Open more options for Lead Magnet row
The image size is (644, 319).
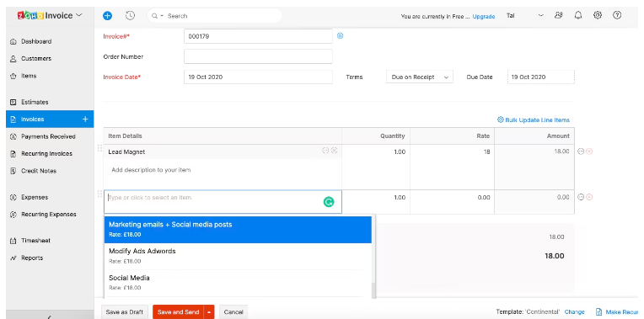(x=581, y=152)
